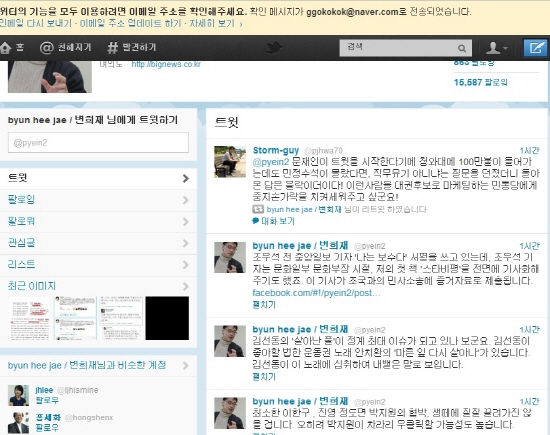This screenshot has height=435, width=550.
Task: Open the 김선동 tweet 1시간 timestamp
Action: [x=529, y=330]
